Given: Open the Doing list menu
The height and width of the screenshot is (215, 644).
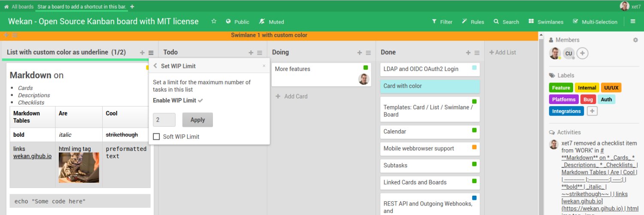Looking at the screenshot, I should point(368,52).
